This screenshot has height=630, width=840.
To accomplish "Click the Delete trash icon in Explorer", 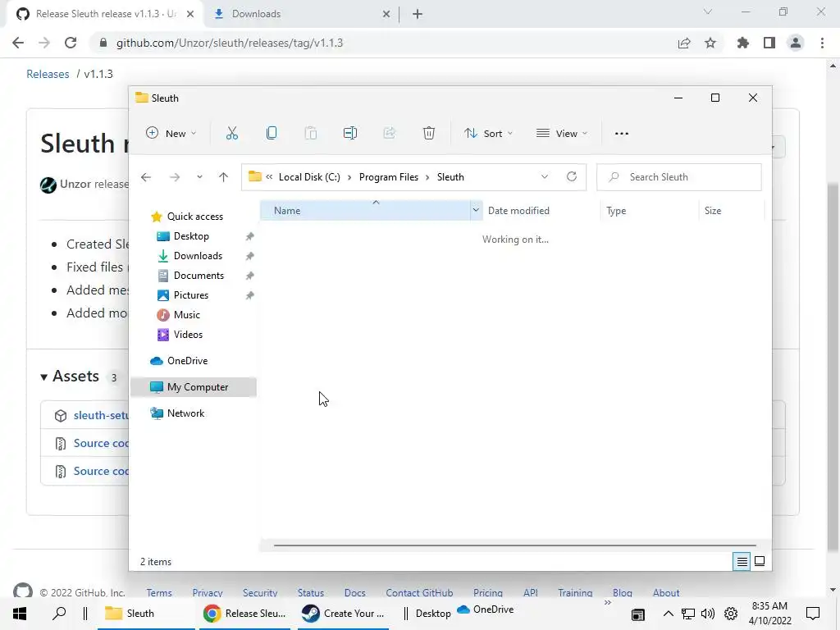I will pyautogui.click(x=428, y=134).
